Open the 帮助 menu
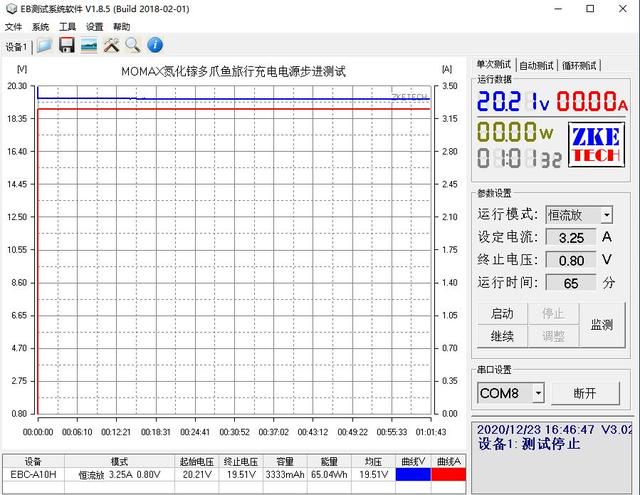The height and width of the screenshot is (495, 640). pyautogui.click(x=121, y=27)
